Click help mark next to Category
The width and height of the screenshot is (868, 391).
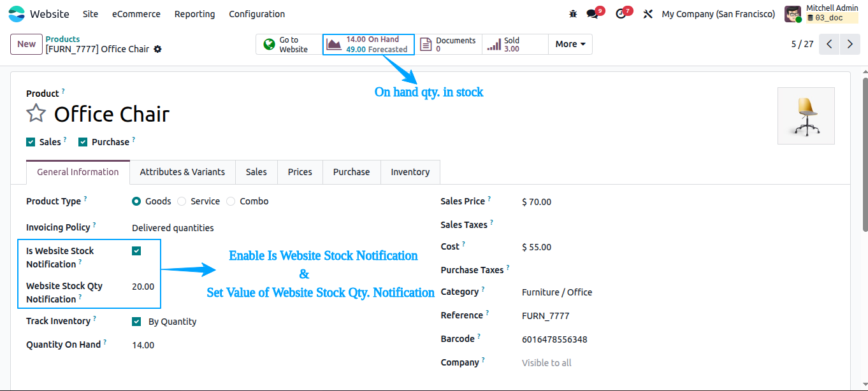(x=483, y=289)
